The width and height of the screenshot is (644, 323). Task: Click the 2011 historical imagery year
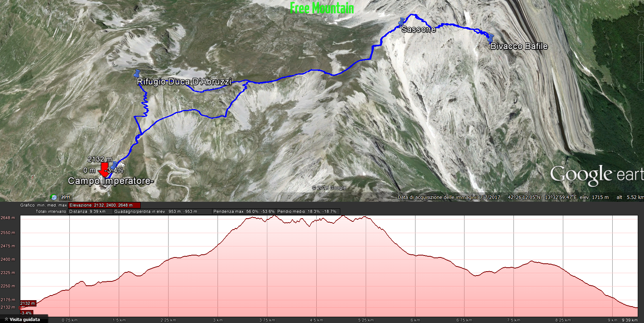(65, 197)
